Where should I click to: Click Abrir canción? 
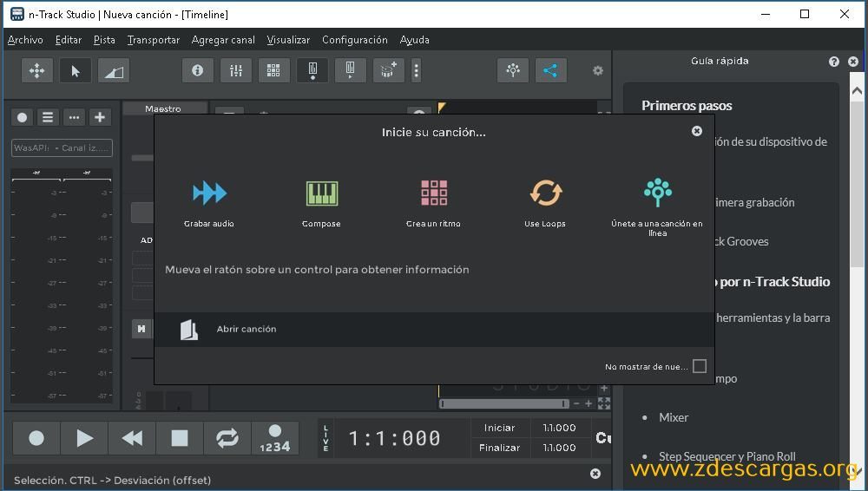point(247,329)
